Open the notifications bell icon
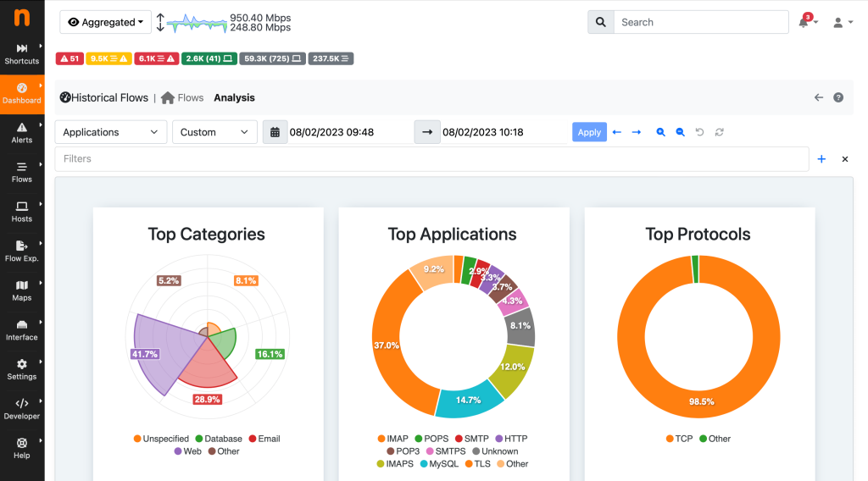Viewport: 868px width, 481px height. (804, 23)
